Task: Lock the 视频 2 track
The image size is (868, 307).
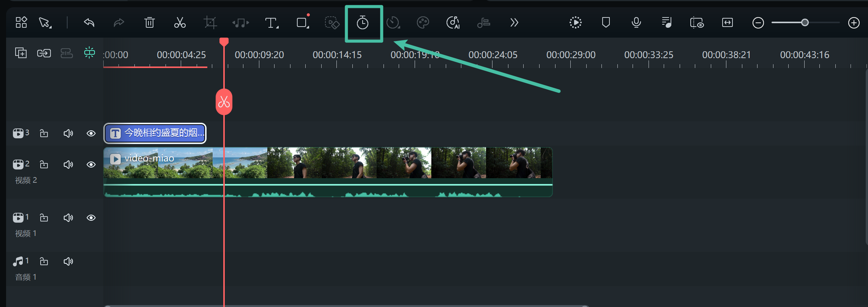Action: tap(44, 165)
